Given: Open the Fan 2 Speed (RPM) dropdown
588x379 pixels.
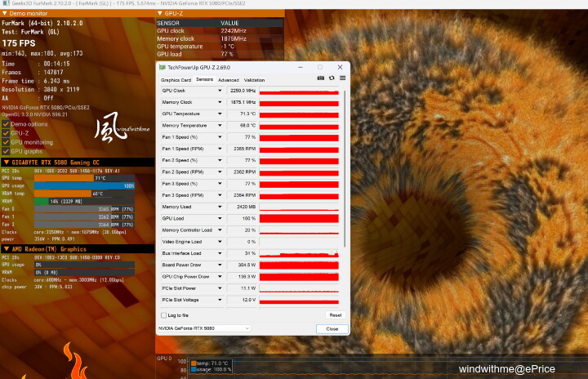Looking at the screenshot, I should point(220,172).
